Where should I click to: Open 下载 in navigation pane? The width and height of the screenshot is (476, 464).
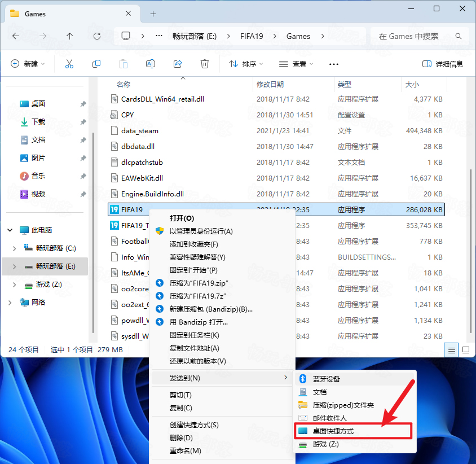pyautogui.click(x=38, y=122)
